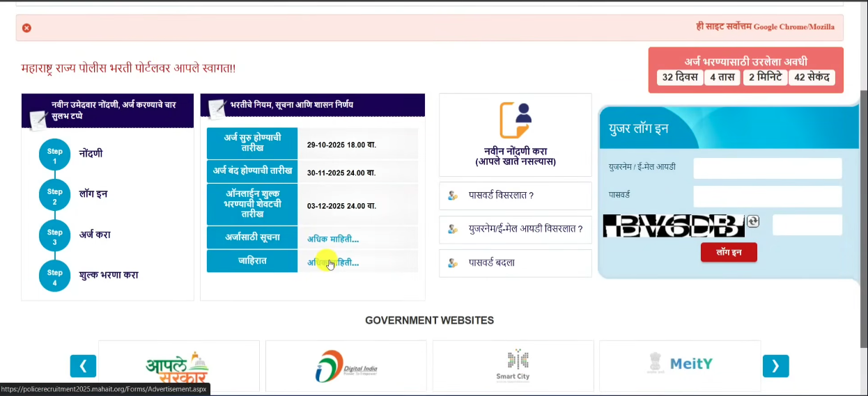868x396 pixels.
Task: Click the CAPTCHA refresh icon
Action: click(752, 222)
